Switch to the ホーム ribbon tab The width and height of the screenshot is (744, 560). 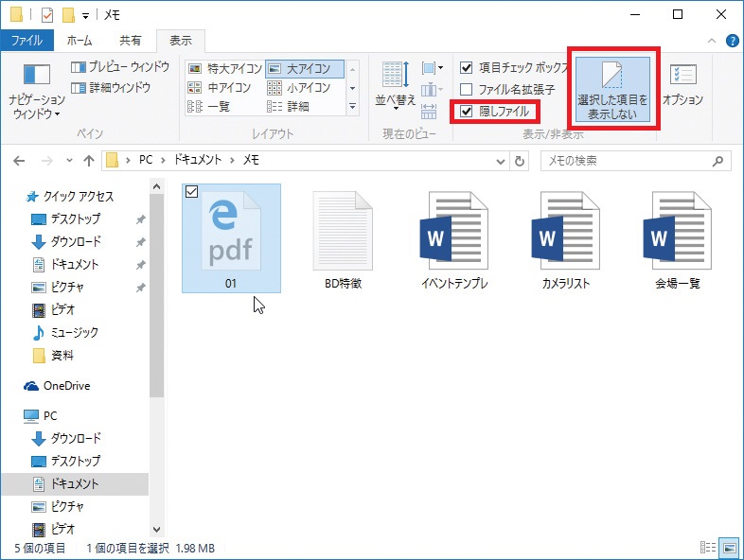(80, 41)
